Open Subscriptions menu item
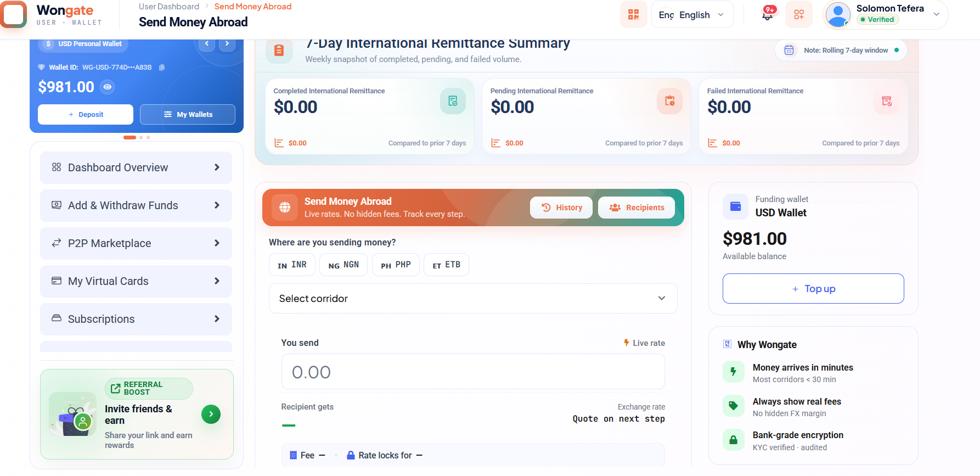The width and height of the screenshot is (980, 476). pyautogui.click(x=136, y=319)
